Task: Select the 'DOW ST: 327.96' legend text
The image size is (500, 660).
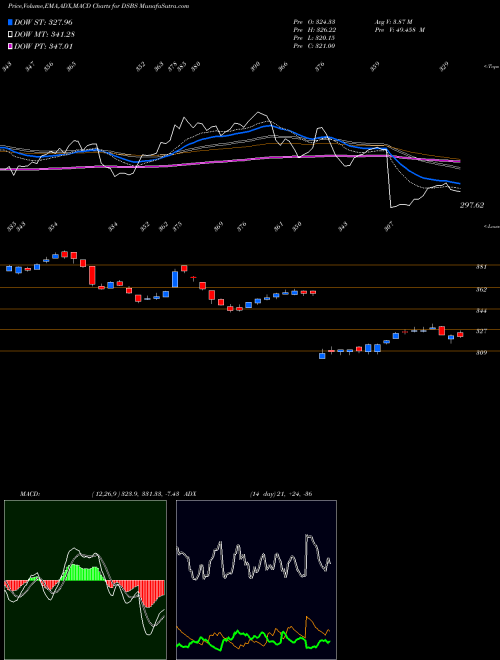Action: coord(43,22)
